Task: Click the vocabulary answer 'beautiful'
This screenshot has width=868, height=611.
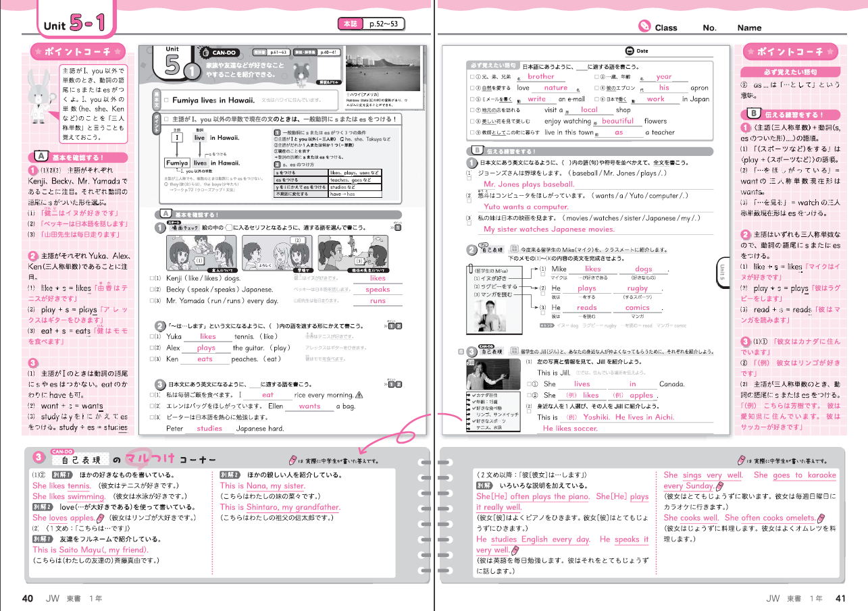Action: pos(617,121)
